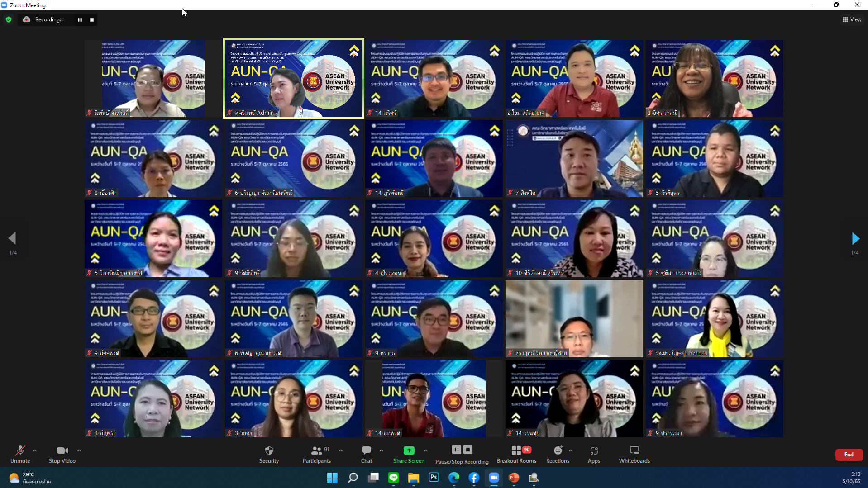This screenshot has height=488, width=868.
Task: Open File Explorer from taskbar
Action: [x=414, y=478]
